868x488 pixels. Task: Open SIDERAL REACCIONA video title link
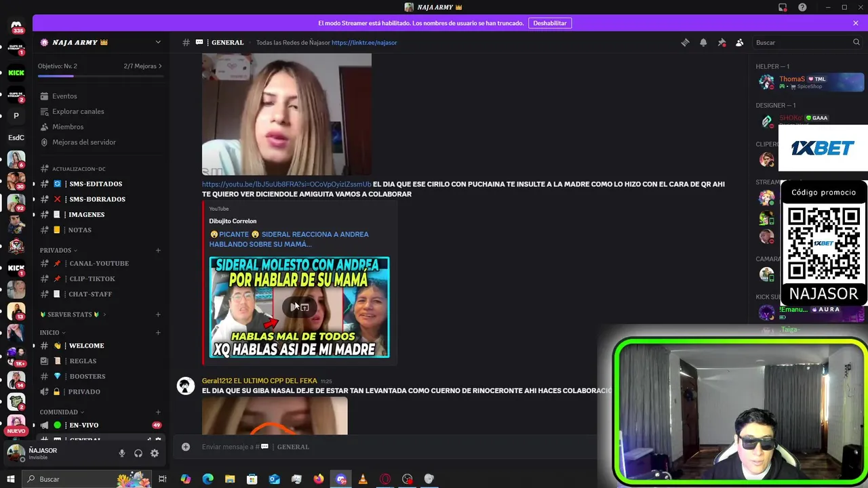tap(289, 239)
